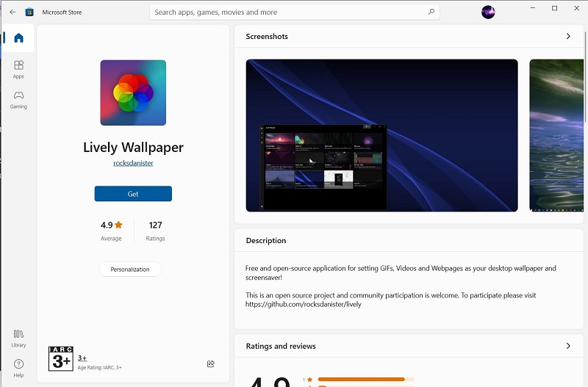Close the Microsoft Store window
This screenshot has width=588, height=387.
click(x=576, y=8)
